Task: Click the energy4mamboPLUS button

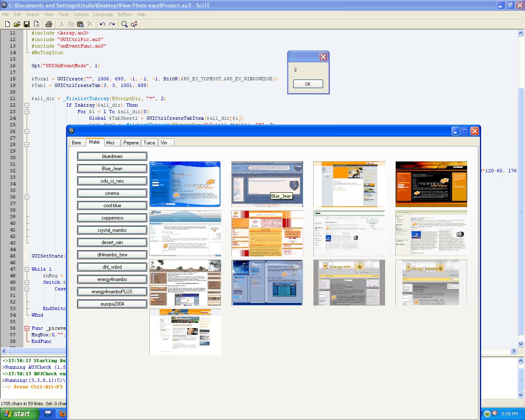Action: (x=112, y=292)
